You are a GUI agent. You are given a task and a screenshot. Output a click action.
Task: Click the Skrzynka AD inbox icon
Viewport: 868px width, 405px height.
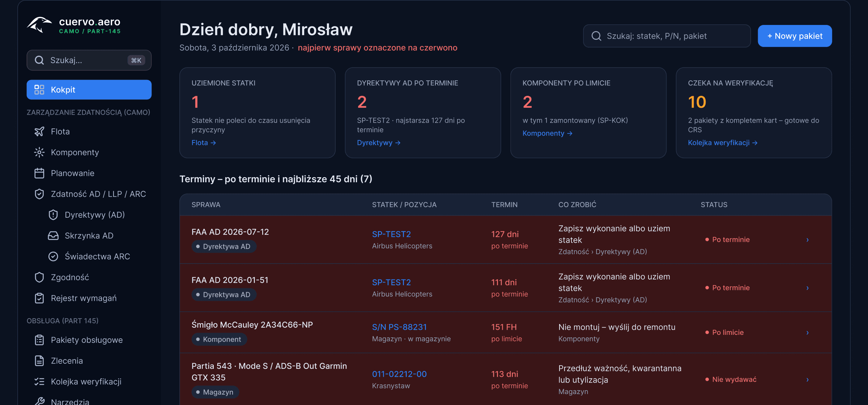53,236
